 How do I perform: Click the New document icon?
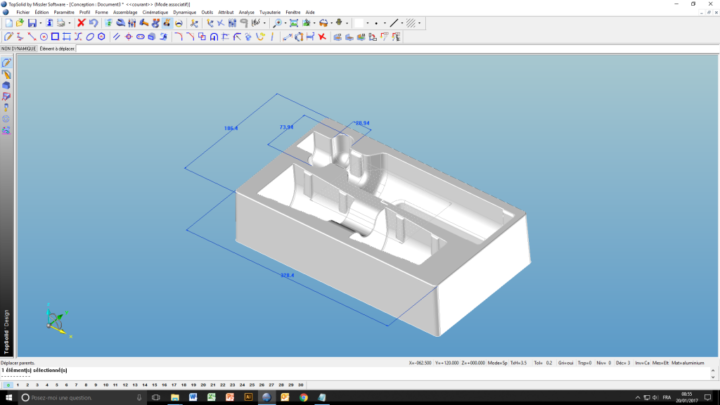coord(8,23)
